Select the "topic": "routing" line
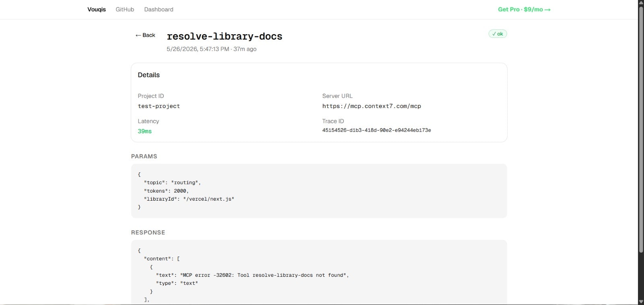The height and width of the screenshot is (305, 644). coord(172,183)
